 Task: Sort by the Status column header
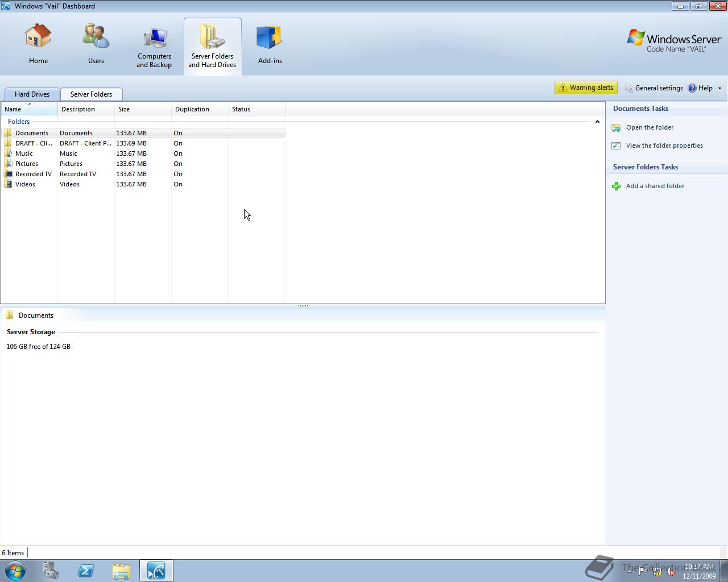pyautogui.click(x=257, y=109)
